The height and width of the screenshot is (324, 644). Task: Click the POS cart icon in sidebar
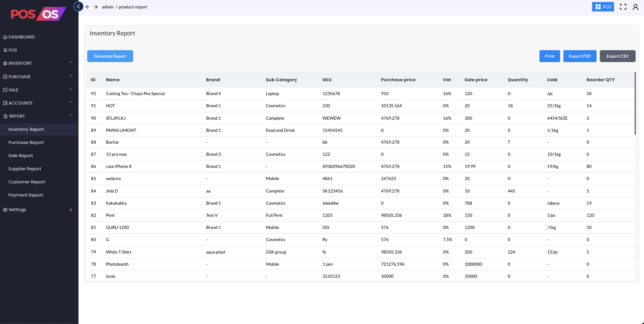pyautogui.click(x=5, y=50)
